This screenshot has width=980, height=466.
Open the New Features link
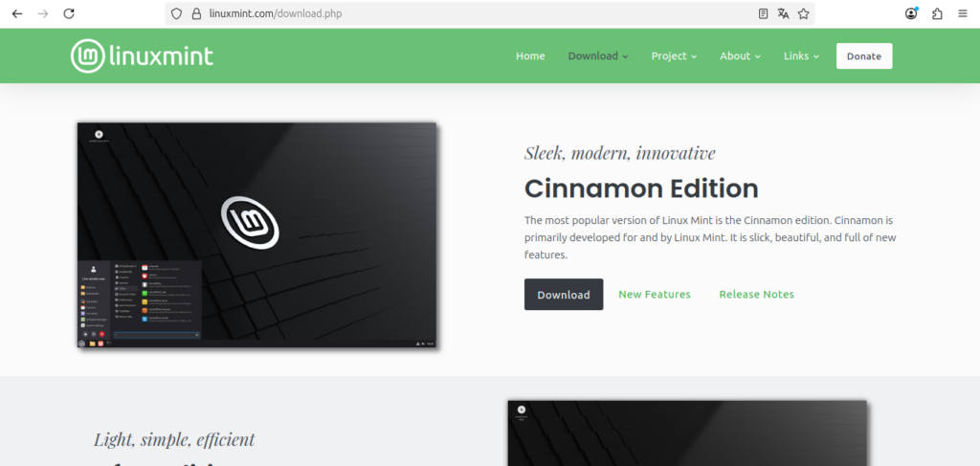click(x=655, y=295)
